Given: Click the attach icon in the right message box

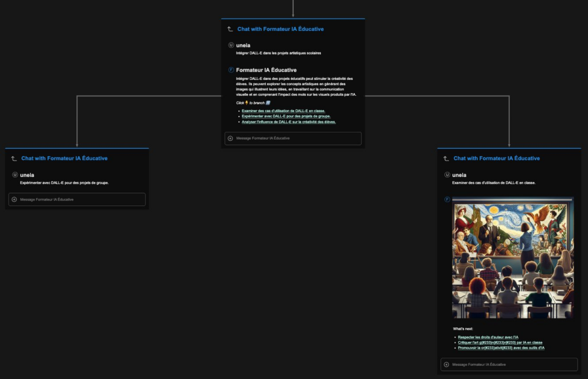Looking at the screenshot, I should [447, 365].
